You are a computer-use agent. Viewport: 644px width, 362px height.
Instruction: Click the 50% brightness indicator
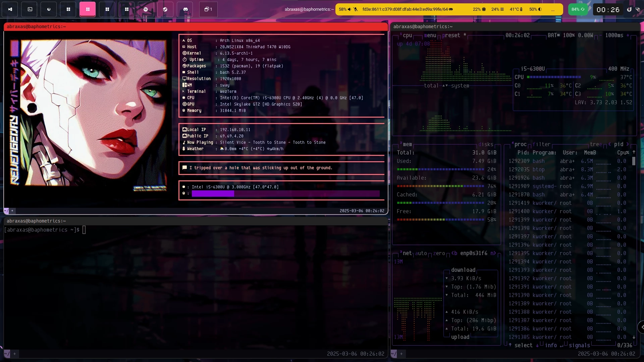point(536,9)
